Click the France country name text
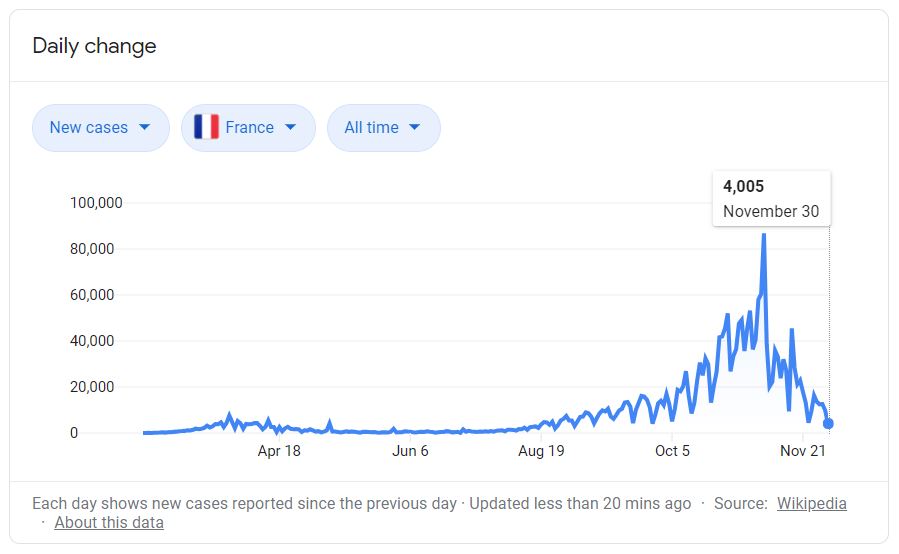This screenshot has height=554, width=899. [249, 127]
